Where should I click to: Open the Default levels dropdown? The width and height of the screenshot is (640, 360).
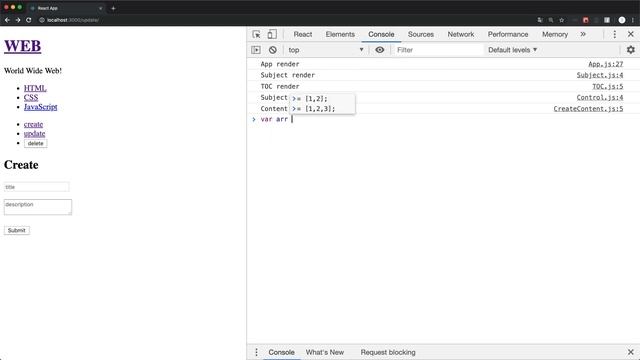(513, 50)
